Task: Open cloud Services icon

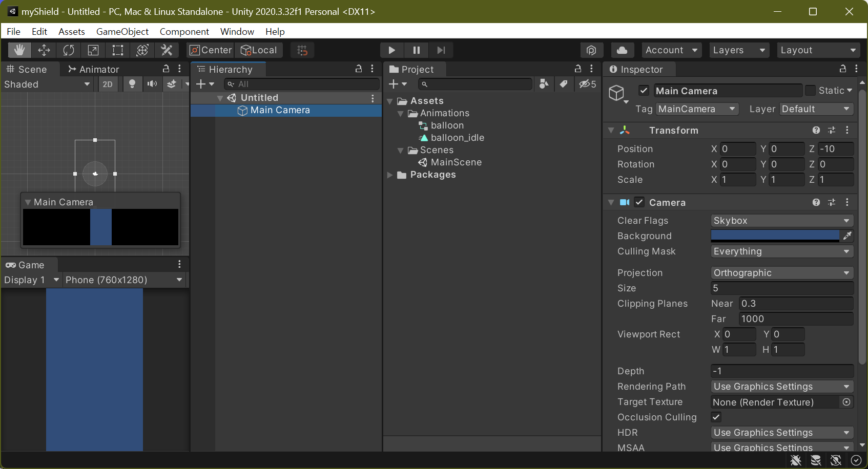Action: tap(622, 50)
